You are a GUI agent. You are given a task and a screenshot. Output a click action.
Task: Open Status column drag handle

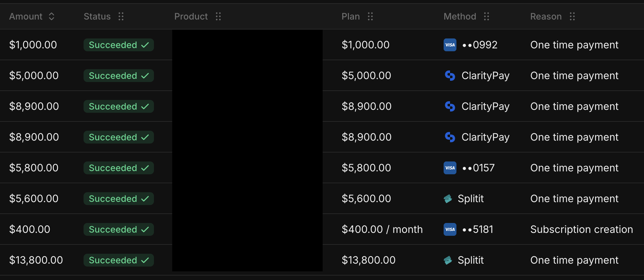tap(121, 16)
